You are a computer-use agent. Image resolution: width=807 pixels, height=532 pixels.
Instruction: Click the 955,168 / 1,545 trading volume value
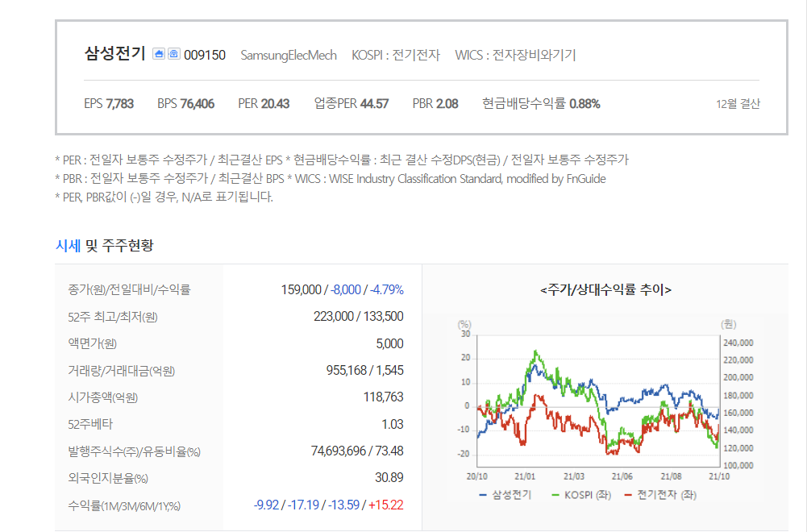point(365,371)
